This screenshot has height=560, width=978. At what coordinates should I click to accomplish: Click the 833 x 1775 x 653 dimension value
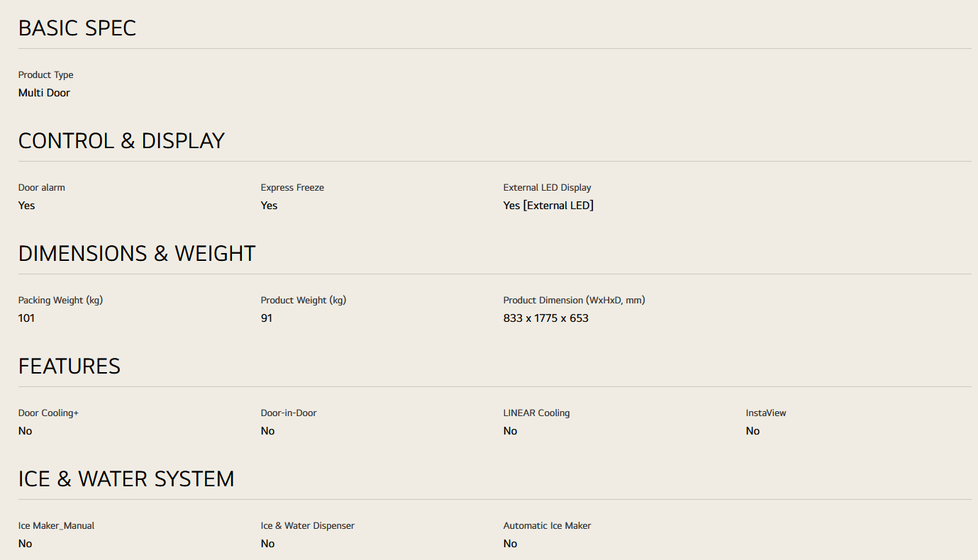(x=546, y=318)
